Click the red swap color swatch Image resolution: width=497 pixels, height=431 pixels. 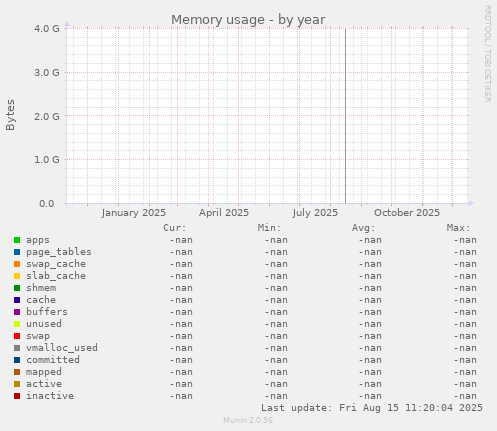pos(17,336)
